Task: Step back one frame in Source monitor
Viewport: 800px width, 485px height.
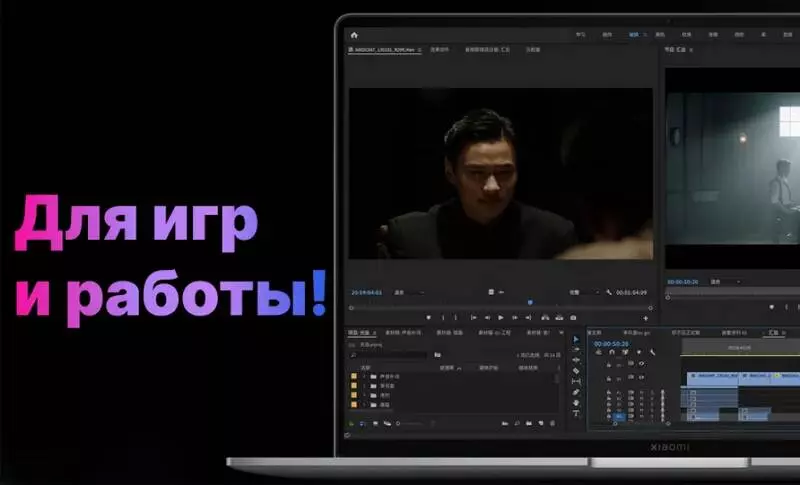Action: (487, 318)
